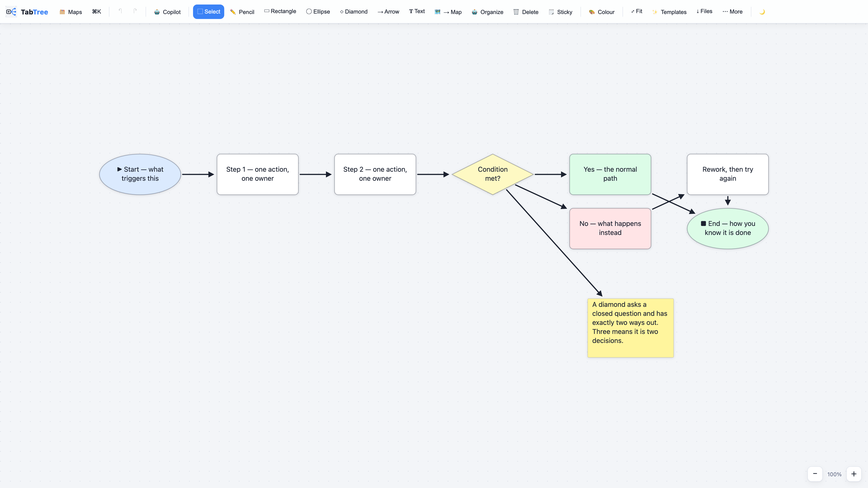Open the Templates gallery

tap(669, 12)
